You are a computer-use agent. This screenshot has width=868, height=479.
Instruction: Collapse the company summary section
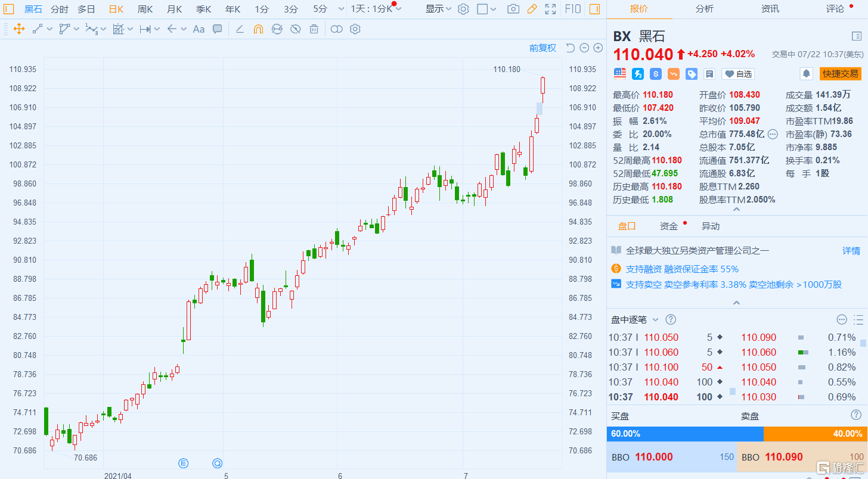(736, 303)
